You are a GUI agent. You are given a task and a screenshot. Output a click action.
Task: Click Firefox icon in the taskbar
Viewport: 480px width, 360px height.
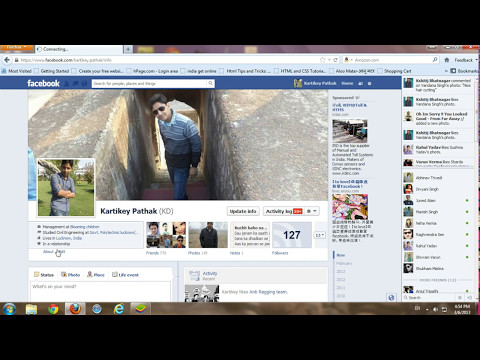[75, 309]
